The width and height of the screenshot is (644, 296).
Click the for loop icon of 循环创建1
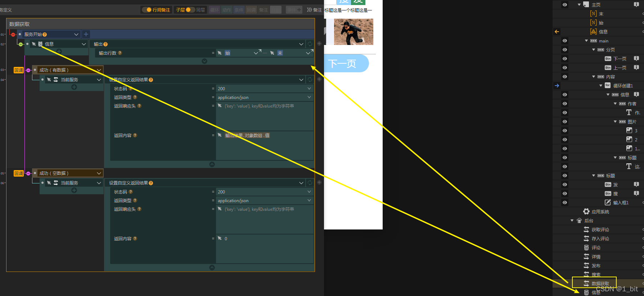(x=608, y=86)
